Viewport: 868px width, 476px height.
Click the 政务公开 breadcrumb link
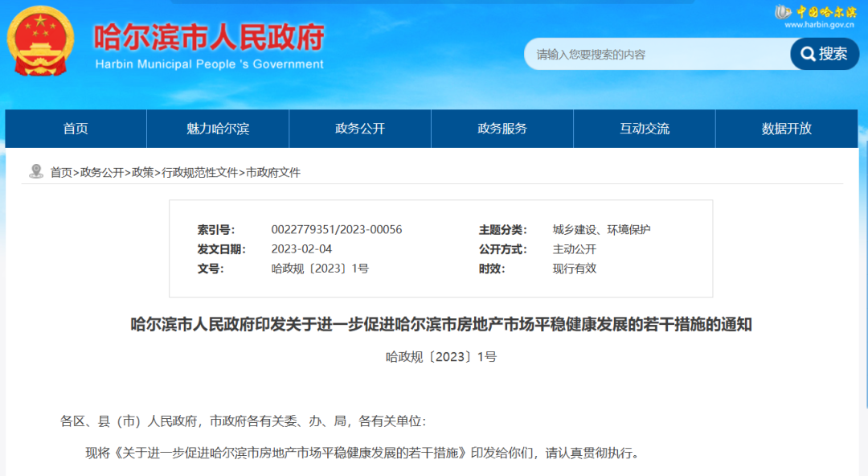(102, 172)
